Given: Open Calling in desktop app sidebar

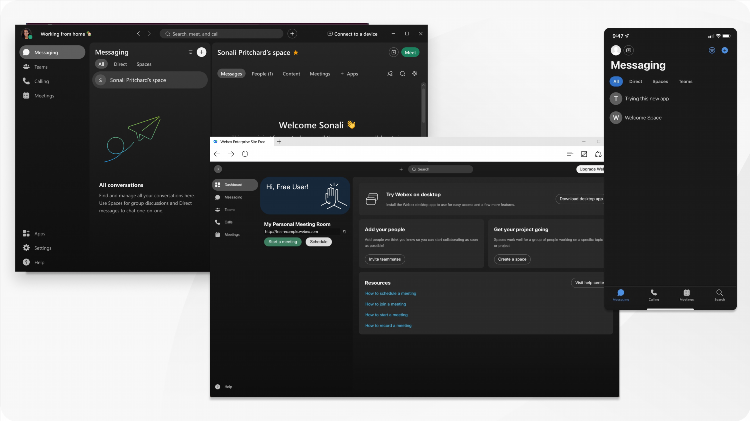Looking at the screenshot, I should tap(36, 81).
